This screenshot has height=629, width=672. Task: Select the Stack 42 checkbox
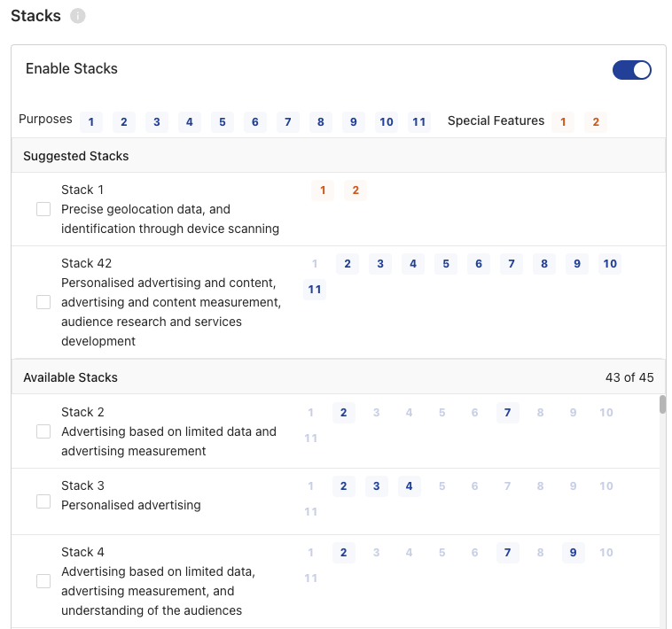point(43,302)
